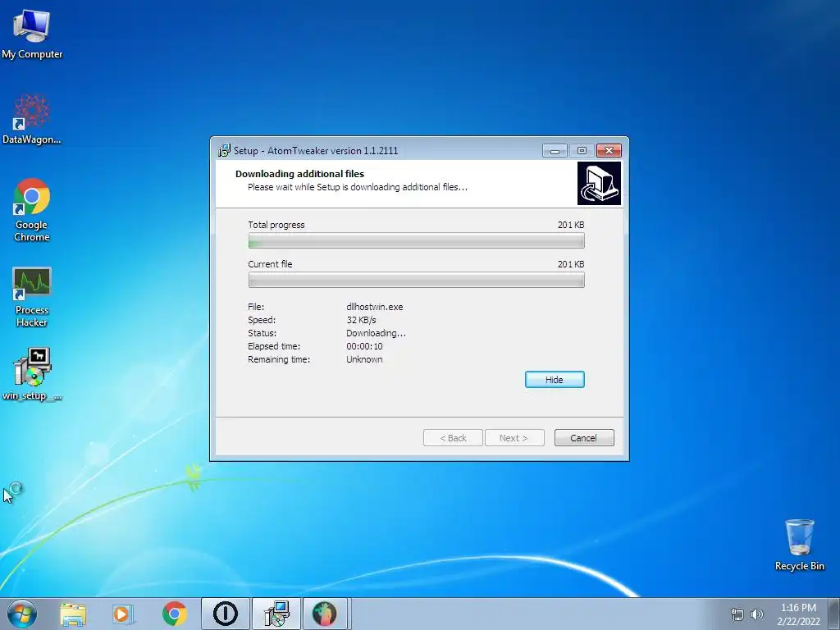Screen dimensions: 840x630
Task: Launch Windows Media Player from taskbar
Action: [122, 614]
